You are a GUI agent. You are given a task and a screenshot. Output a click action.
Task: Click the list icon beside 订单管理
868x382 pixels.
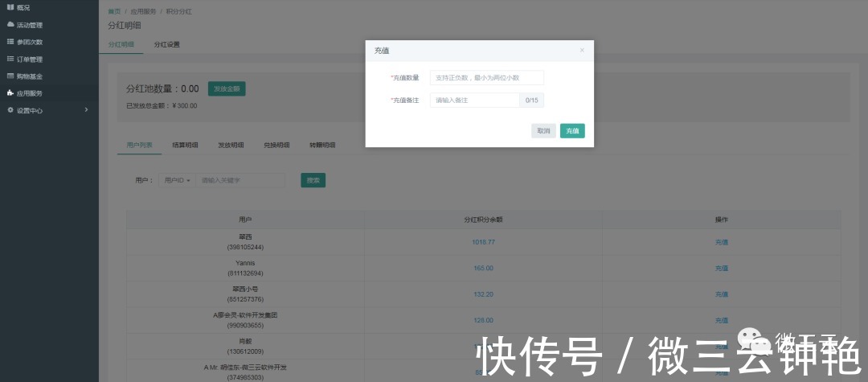point(10,59)
